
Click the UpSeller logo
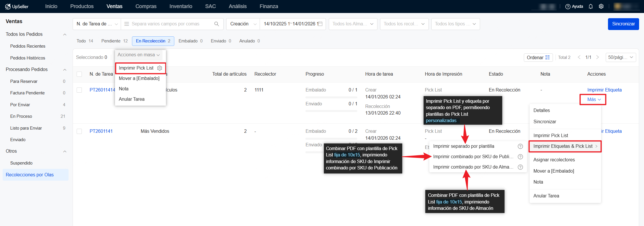click(x=17, y=6)
